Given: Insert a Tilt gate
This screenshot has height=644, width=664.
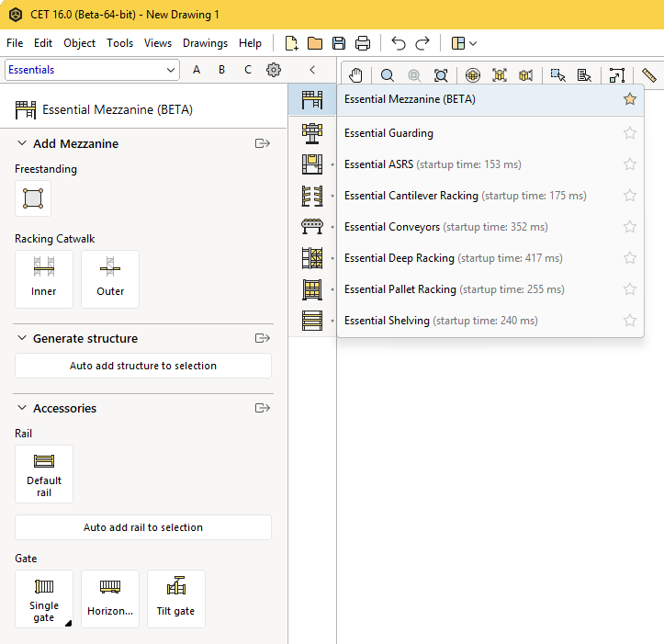Looking at the screenshot, I should [176, 599].
